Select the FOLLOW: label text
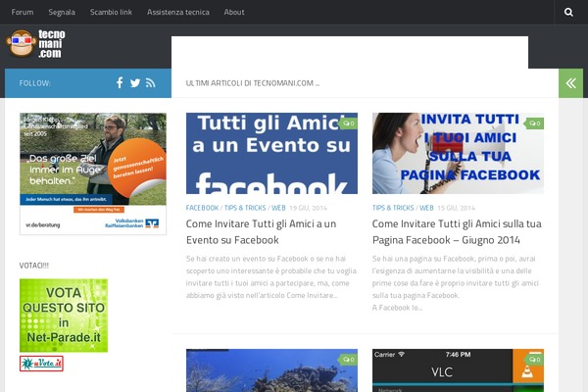588x392 pixels. [x=35, y=83]
